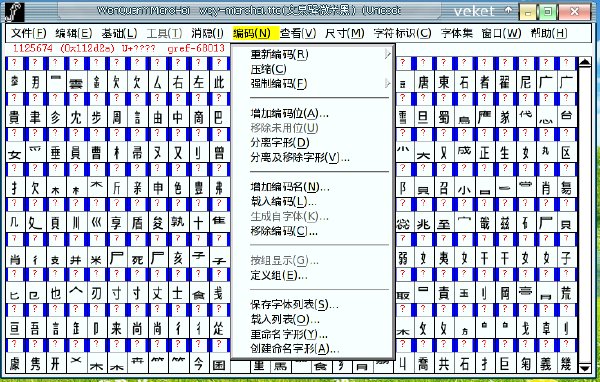The width and height of the screenshot is (600, 382).
Task: Open the 工具(T) menu
Action: (x=164, y=33)
